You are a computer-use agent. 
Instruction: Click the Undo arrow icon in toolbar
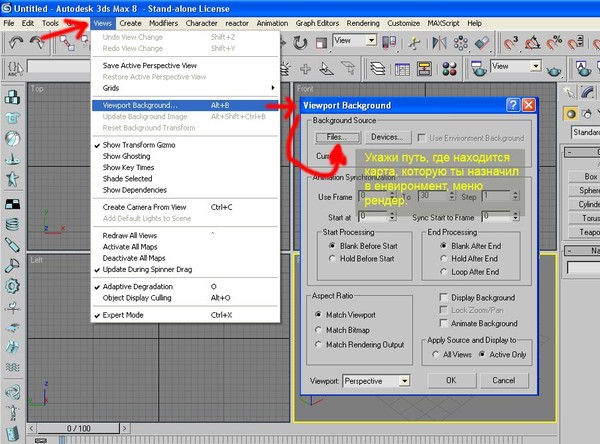(15, 42)
